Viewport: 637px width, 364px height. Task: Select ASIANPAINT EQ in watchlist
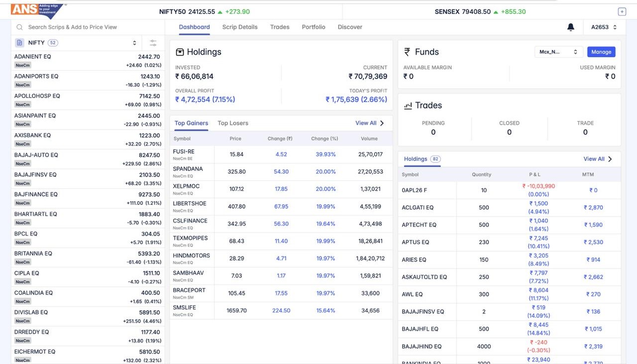(x=88, y=120)
